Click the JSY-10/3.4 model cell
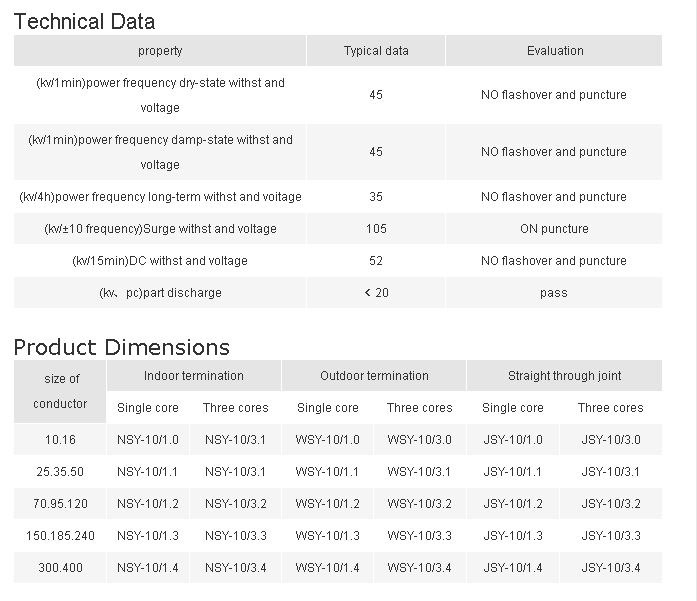 coord(610,568)
